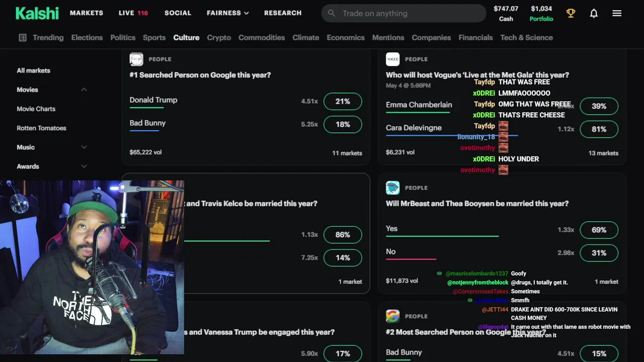644x362 pixels.
Task: Click the Google icon for #2 Most Searched
Action: coord(392,316)
